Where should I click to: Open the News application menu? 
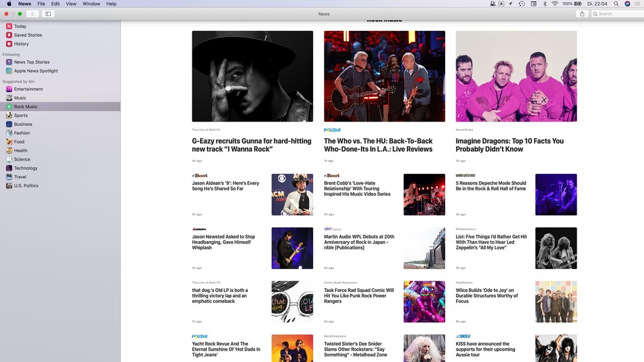click(25, 4)
